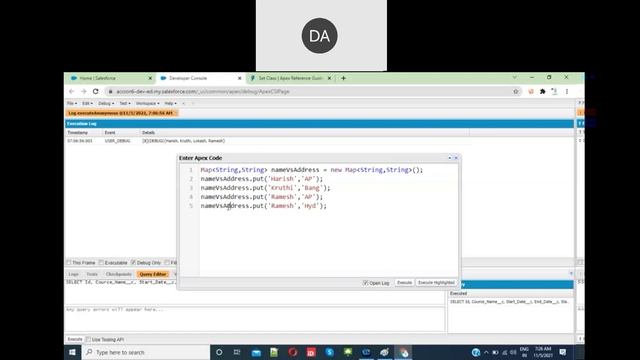Sort by the Event column header
Viewport: 640px width, 360px height.
click(x=120, y=133)
